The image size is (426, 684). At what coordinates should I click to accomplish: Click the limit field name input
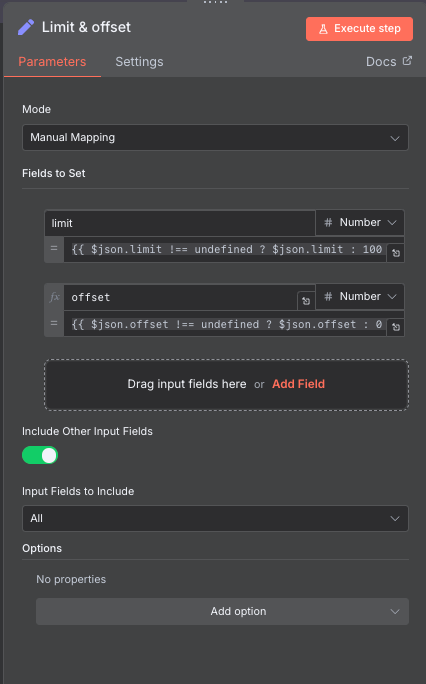180,223
